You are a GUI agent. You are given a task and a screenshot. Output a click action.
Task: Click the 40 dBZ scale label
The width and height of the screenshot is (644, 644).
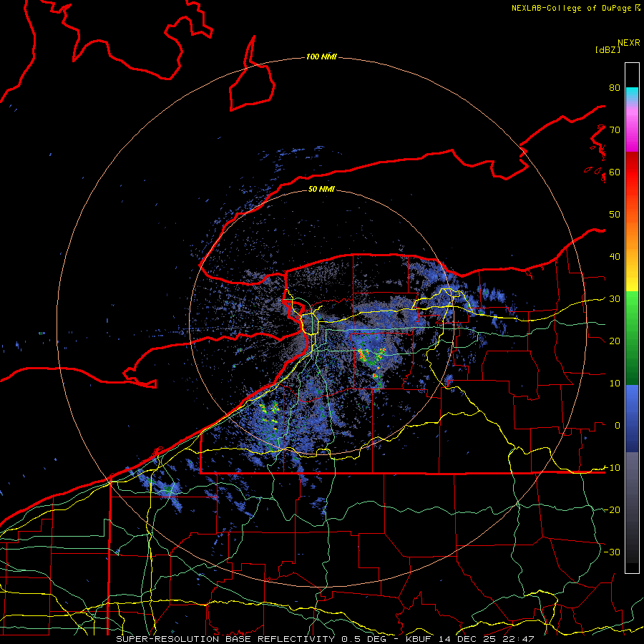pos(615,257)
